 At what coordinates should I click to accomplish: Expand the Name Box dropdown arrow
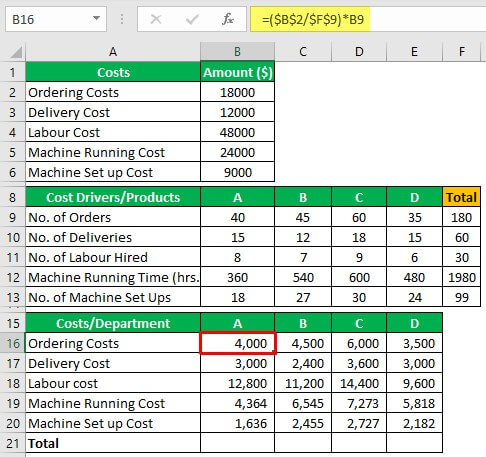coord(97,18)
